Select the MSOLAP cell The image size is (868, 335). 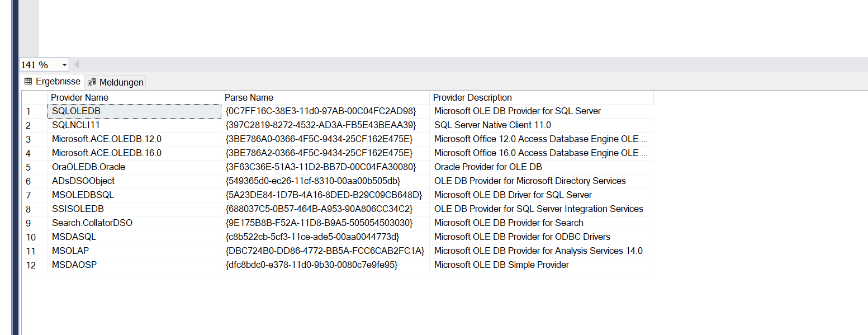(134, 251)
